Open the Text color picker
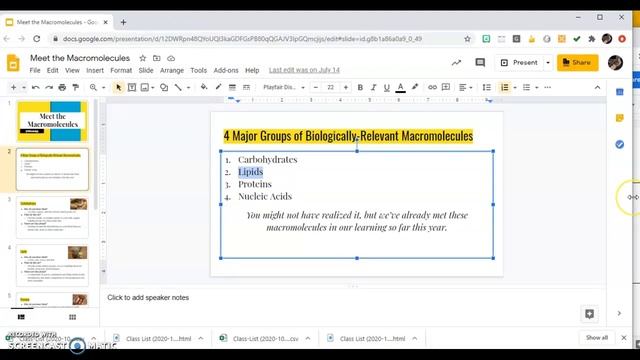The image size is (640, 360). (x=400, y=87)
